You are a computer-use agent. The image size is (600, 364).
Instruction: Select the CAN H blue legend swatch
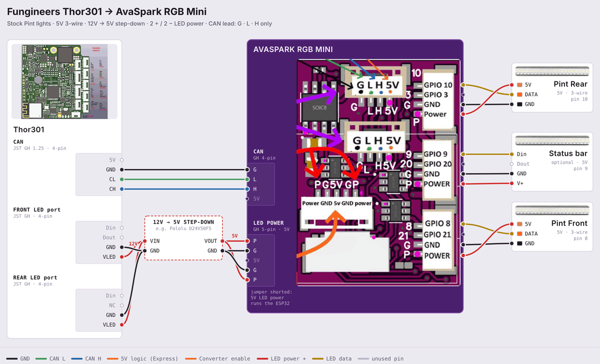coord(77,359)
